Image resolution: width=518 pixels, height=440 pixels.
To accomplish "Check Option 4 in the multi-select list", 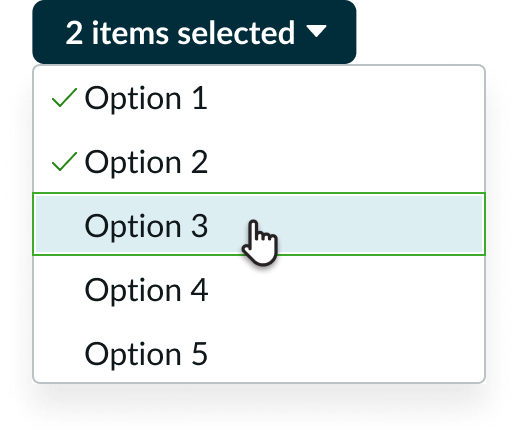I will (259, 289).
